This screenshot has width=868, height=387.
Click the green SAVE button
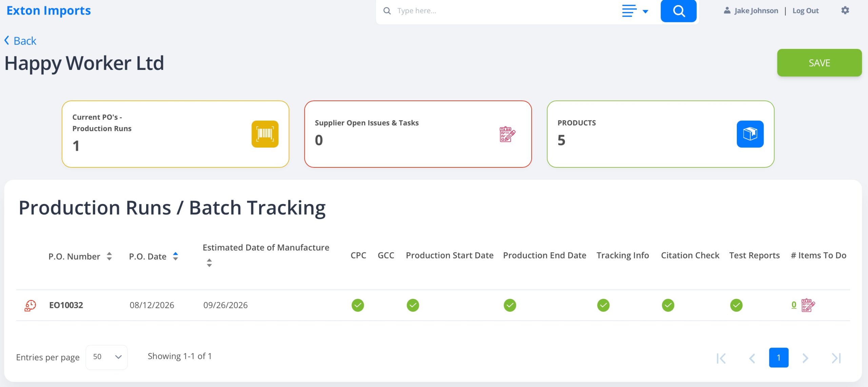pyautogui.click(x=819, y=63)
